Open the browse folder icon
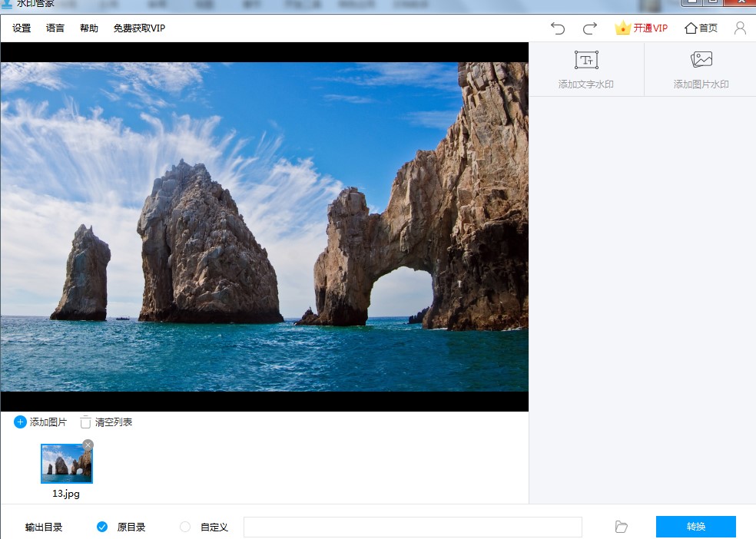The width and height of the screenshot is (756, 539). tap(622, 527)
